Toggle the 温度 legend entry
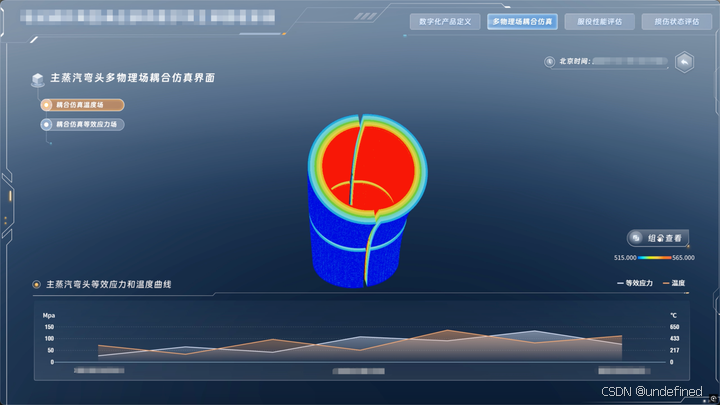 pos(674,283)
